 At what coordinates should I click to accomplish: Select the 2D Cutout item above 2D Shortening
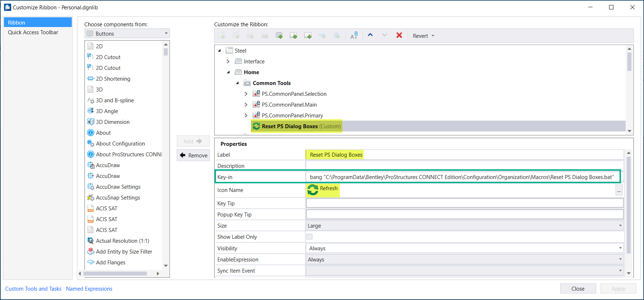(108, 68)
